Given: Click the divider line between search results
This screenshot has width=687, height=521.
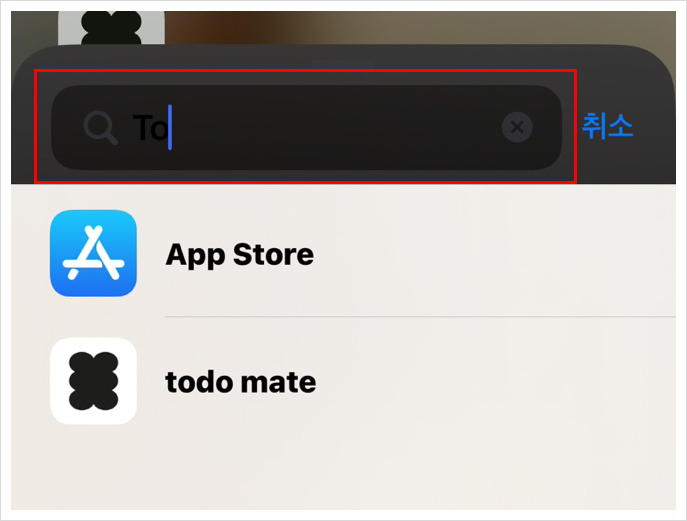Looking at the screenshot, I should [x=420, y=316].
